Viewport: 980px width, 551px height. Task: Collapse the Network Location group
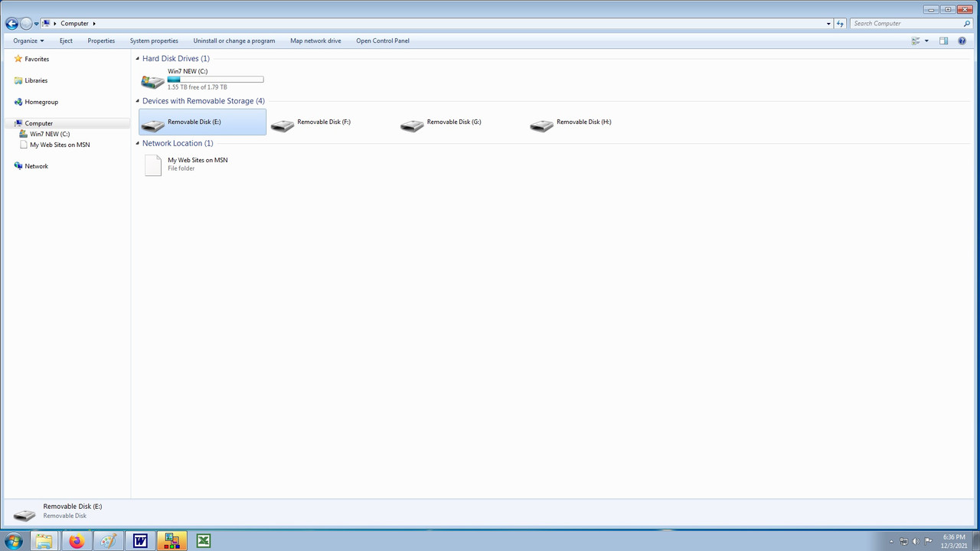coord(138,143)
